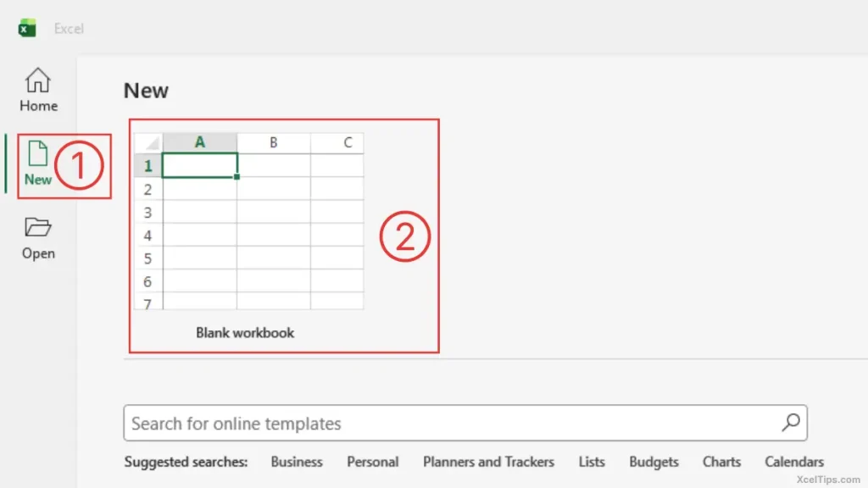This screenshot has height=488, width=868.
Task: Open Budgets suggested search
Action: 653,462
